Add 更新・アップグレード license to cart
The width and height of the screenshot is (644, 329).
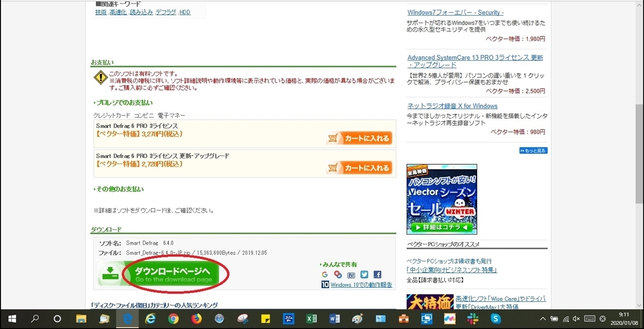click(x=359, y=168)
